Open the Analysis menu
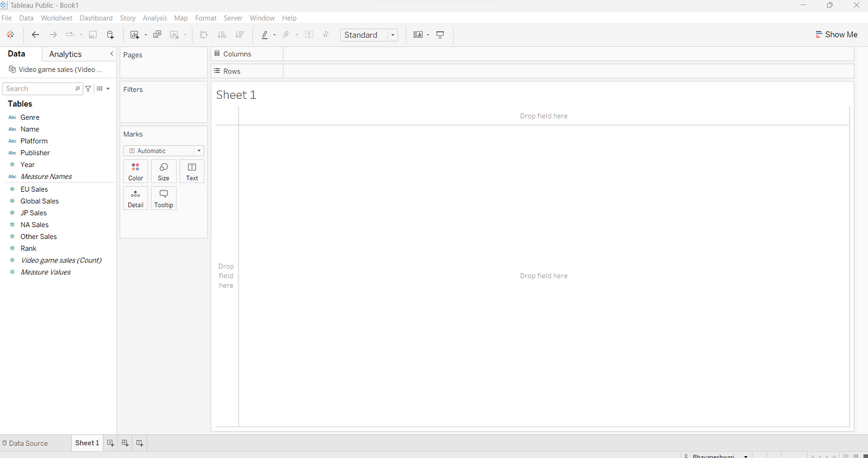The image size is (868, 458). 155,18
